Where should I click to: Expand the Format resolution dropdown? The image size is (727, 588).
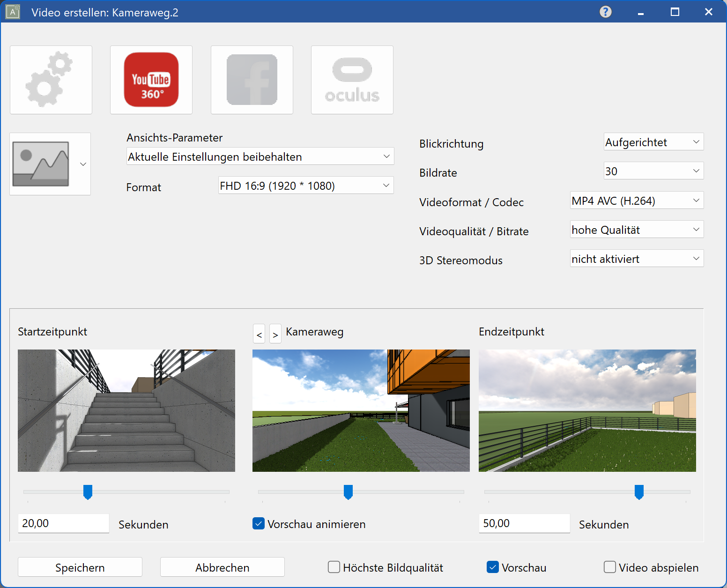click(x=305, y=186)
